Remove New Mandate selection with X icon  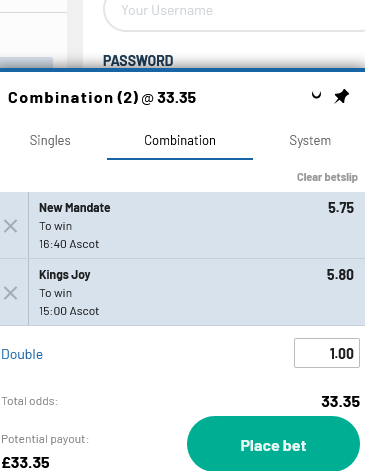[x=11, y=226]
